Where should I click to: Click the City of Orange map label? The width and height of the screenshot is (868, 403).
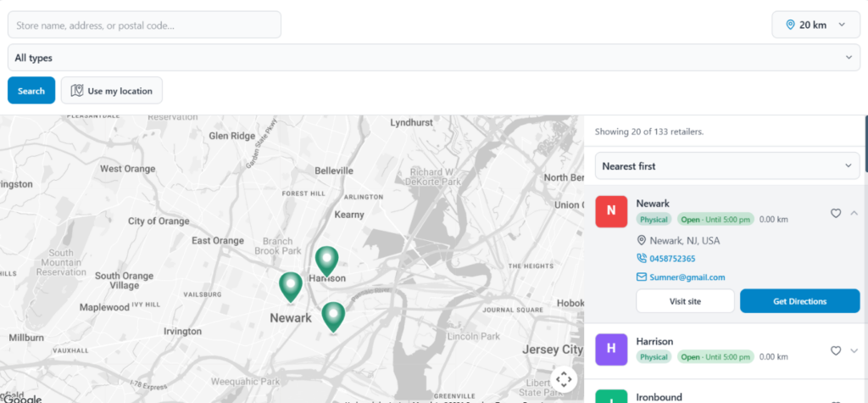159,221
